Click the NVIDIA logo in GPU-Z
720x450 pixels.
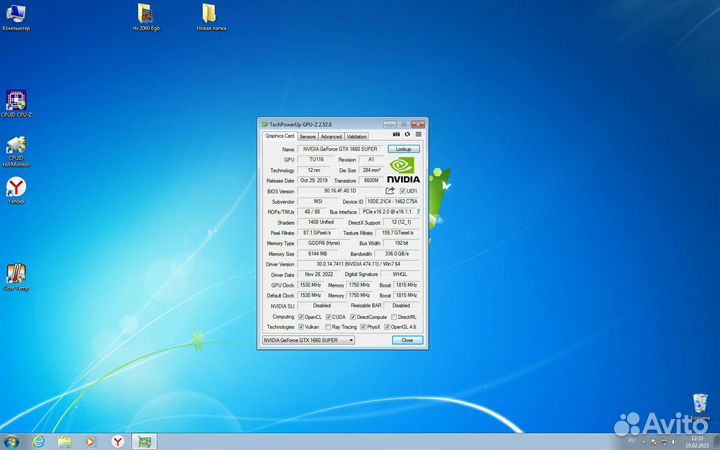click(x=403, y=170)
